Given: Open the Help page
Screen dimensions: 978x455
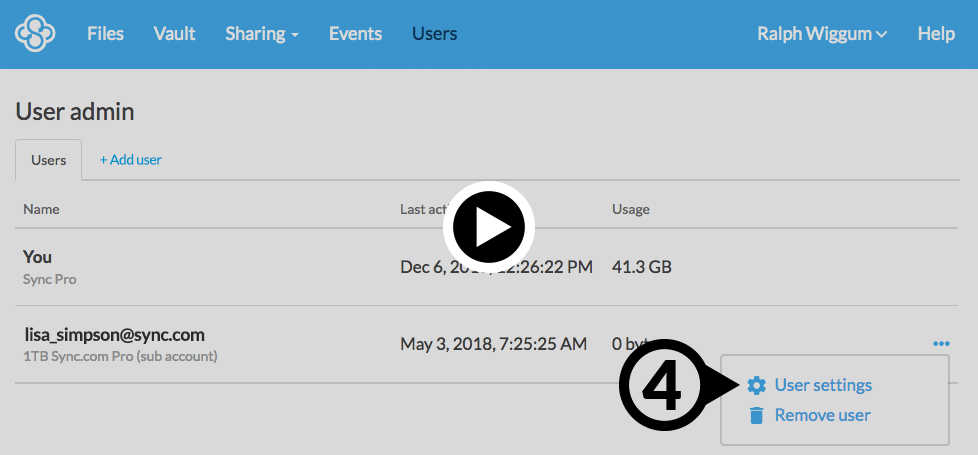Looking at the screenshot, I should tap(936, 34).
